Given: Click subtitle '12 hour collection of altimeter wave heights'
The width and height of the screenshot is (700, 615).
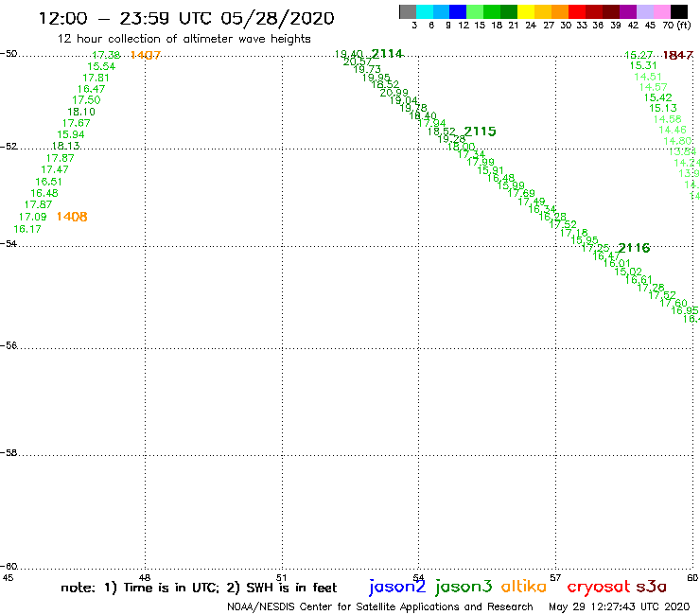Looking at the screenshot, I should 184,39.
